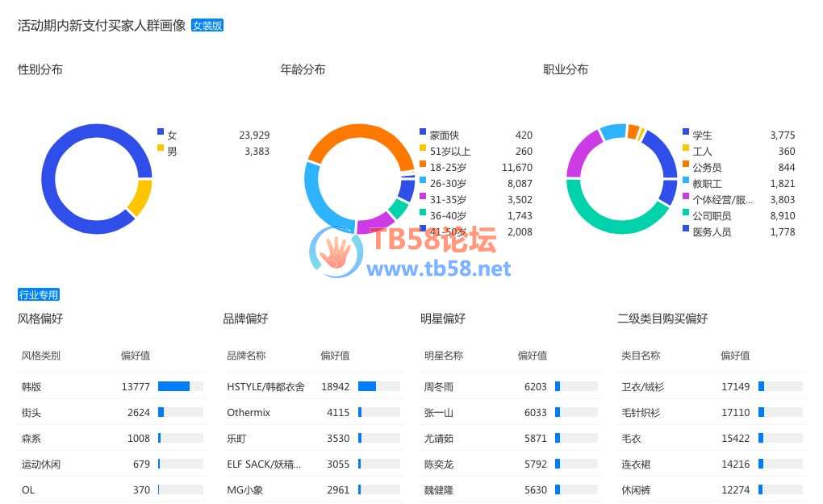Image resolution: width=823 pixels, height=504 pixels.
Task: Click the orange 18-25岁 legend square
Action: (x=423, y=165)
